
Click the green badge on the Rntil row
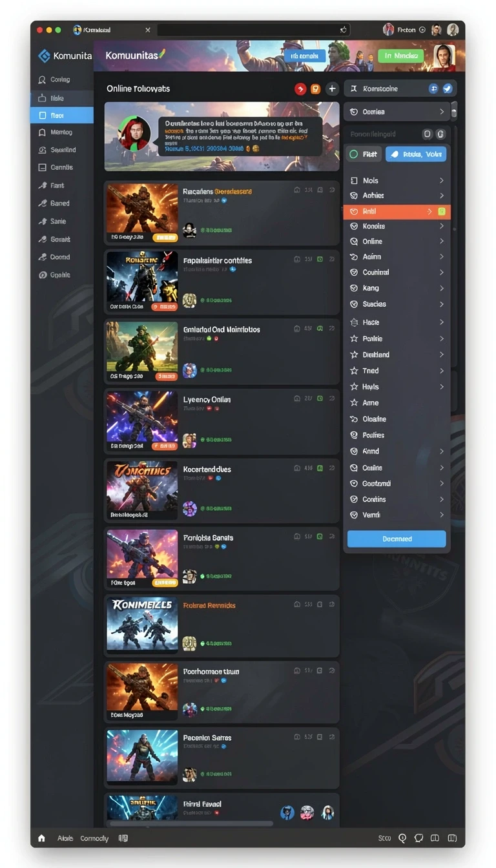click(x=442, y=211)
